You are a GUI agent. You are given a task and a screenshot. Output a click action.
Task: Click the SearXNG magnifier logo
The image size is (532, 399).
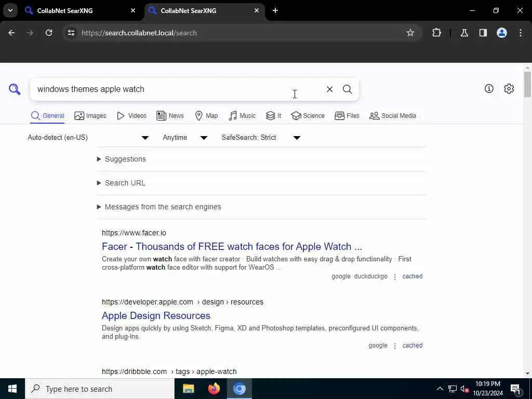[x=15, y=89]
